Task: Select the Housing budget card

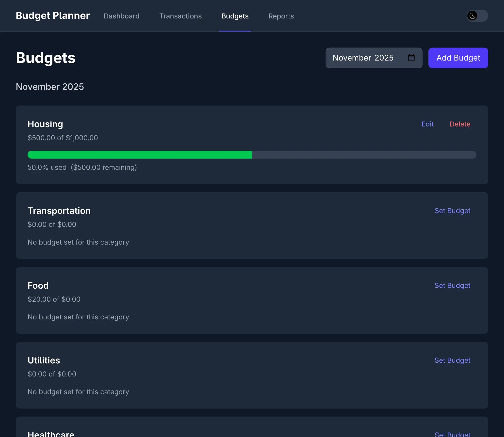Action: click(252, 144)
